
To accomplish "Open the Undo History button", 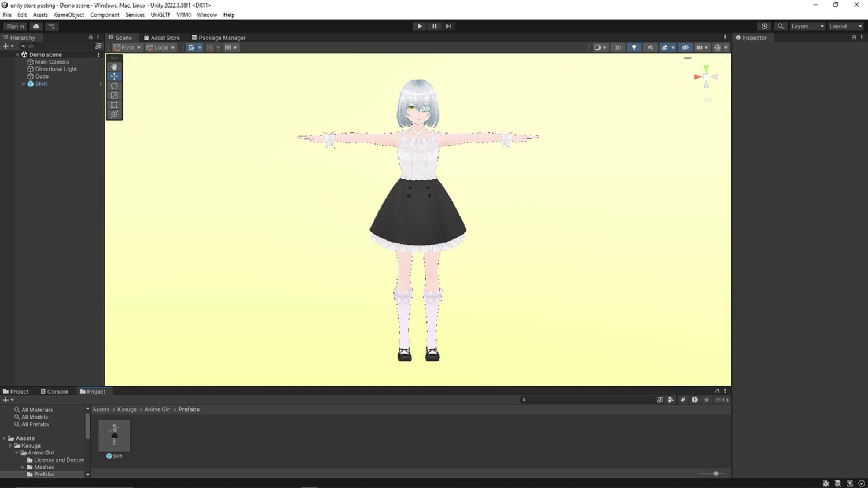I will point(764,26).
